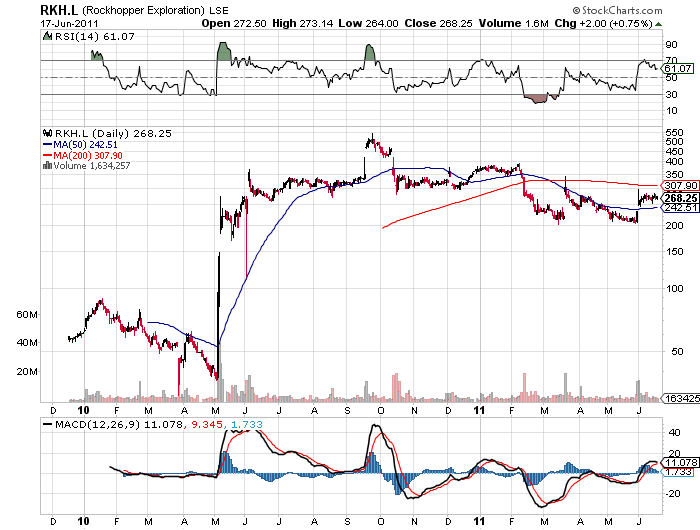
Task: Click the volume bars icon in legend
Action: tap(47, 166)
